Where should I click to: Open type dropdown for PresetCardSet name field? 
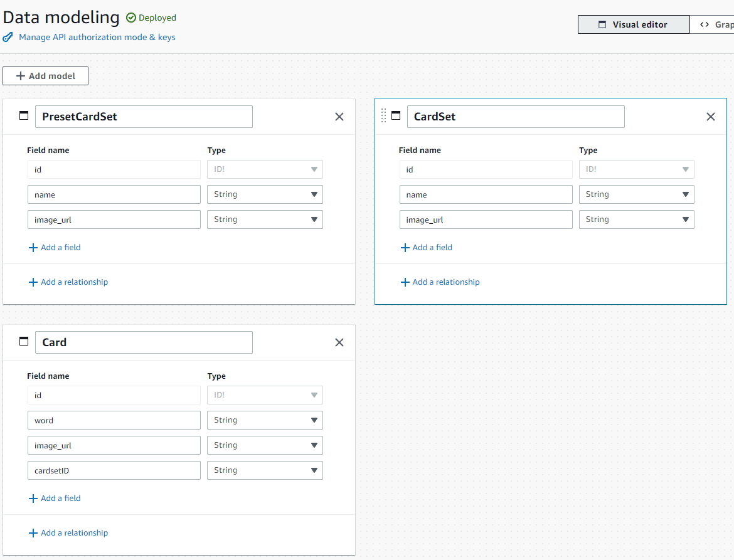coord(265,194)
